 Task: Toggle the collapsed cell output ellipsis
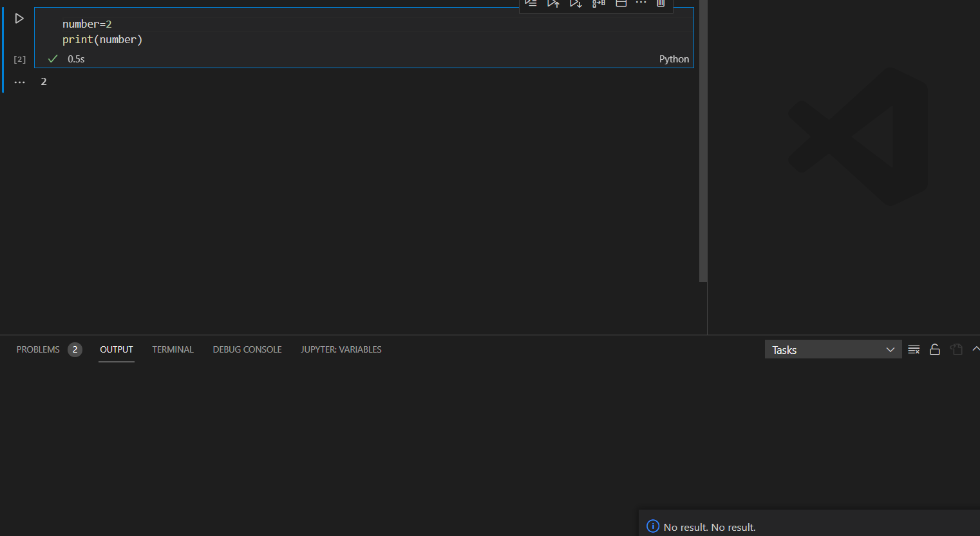[19, 81]
